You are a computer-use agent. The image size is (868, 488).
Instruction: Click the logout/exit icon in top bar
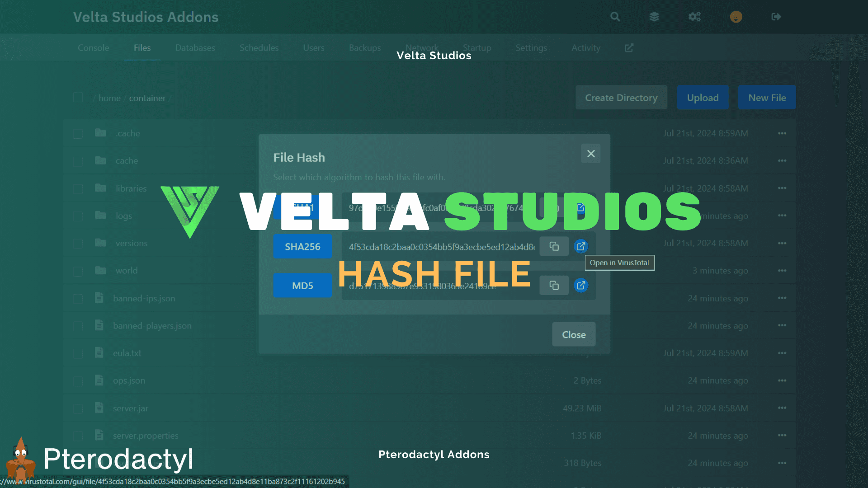776,17
